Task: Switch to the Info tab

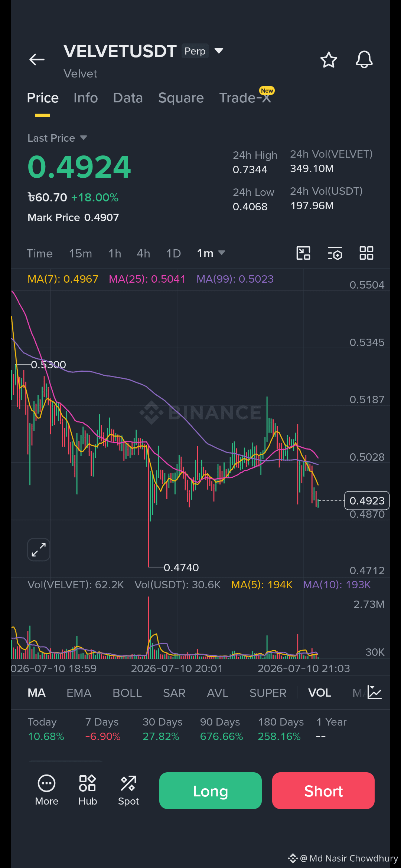Action: [x=86, y=98]
